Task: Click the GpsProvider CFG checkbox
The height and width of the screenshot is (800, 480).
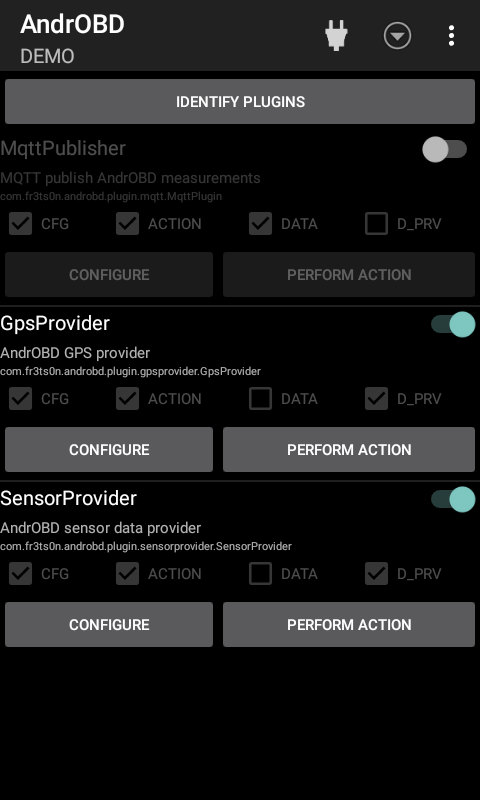Action: [20, 398]
